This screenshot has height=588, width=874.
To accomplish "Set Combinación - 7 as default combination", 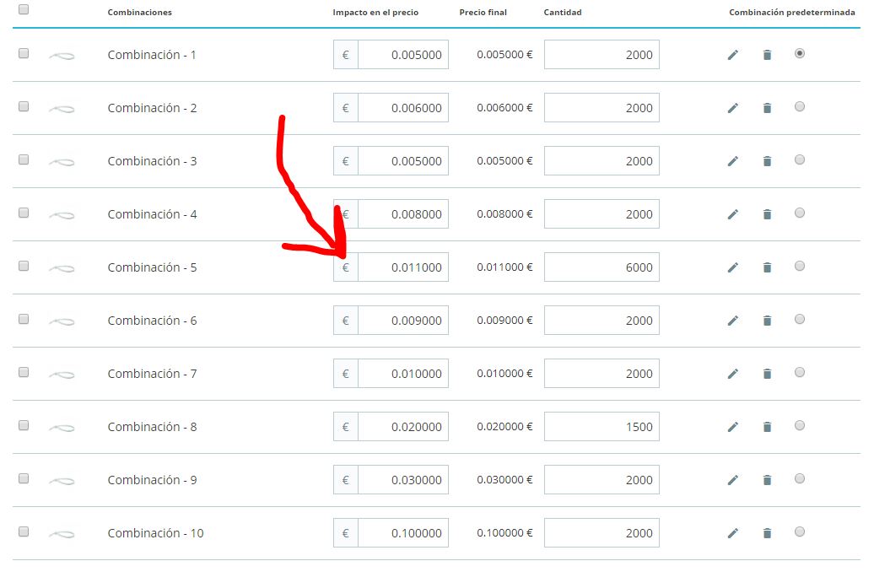I will pyautogui.click(x=799, y=372).
